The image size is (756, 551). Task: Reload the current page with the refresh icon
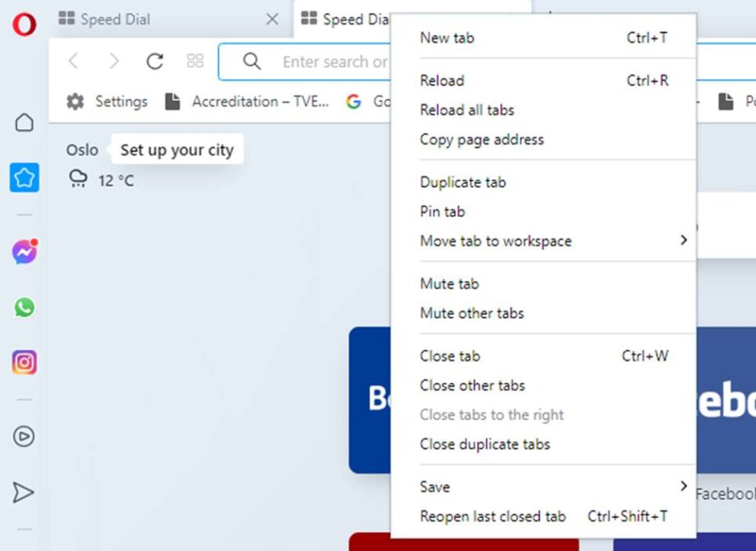(x=154, y=61)
